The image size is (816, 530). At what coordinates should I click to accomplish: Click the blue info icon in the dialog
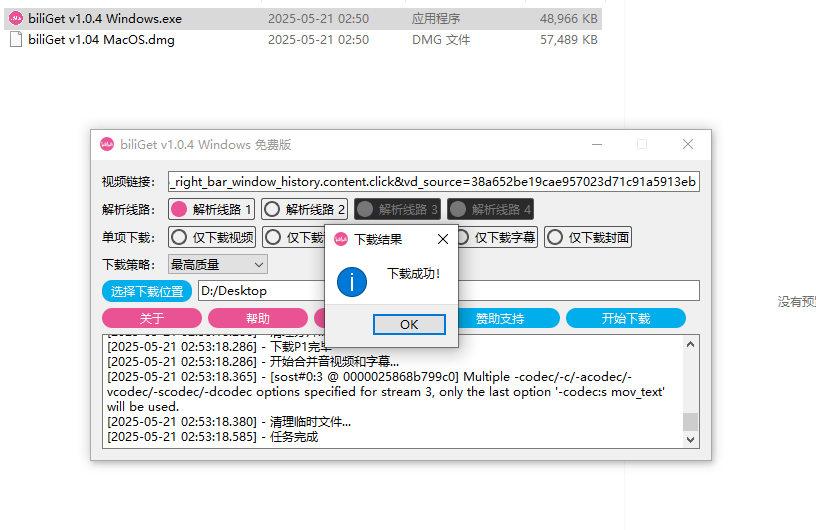(352, 282)
